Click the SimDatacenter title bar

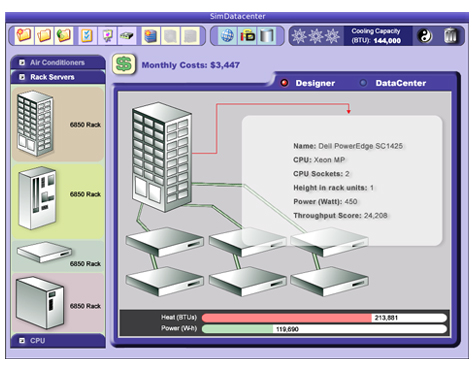[237, 16]
